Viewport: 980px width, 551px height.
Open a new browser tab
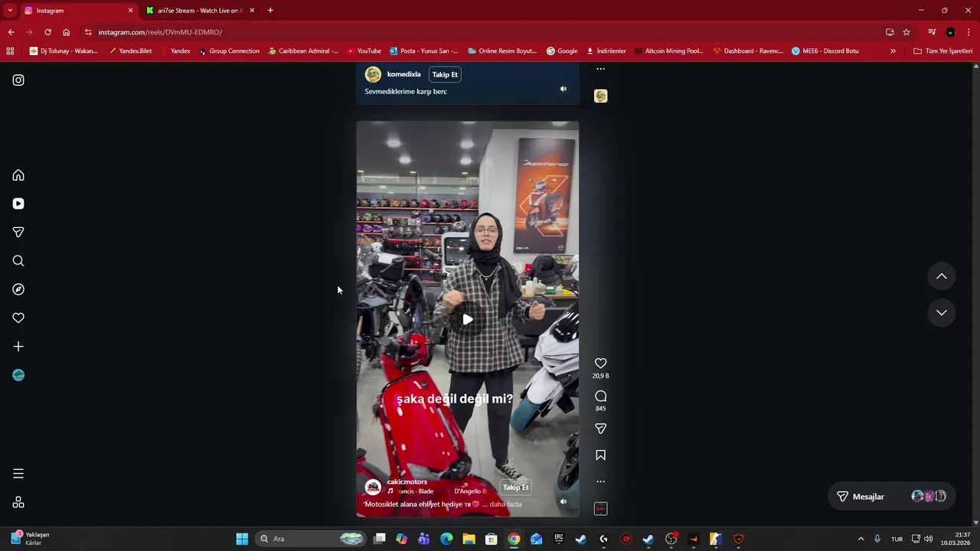pyautogui.click(x=270, y=11)
